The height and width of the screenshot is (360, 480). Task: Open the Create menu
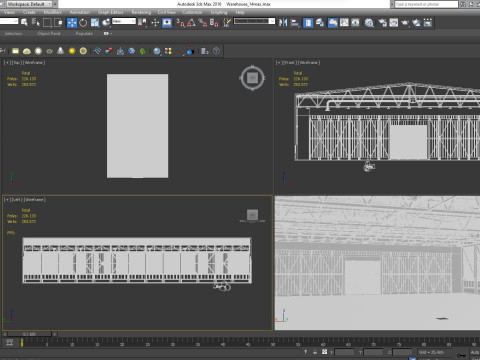(x=29, y=12)
